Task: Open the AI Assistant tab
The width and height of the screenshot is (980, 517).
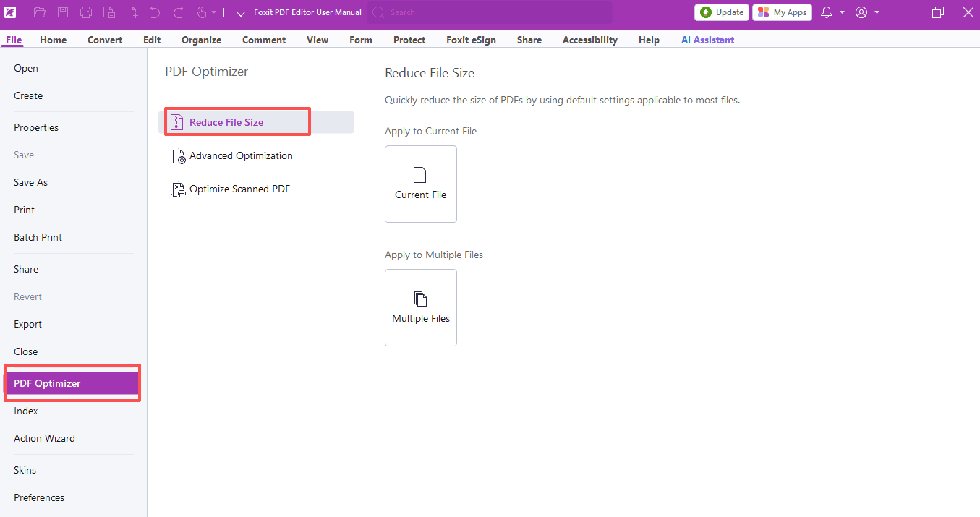Action: pos(707,40)
